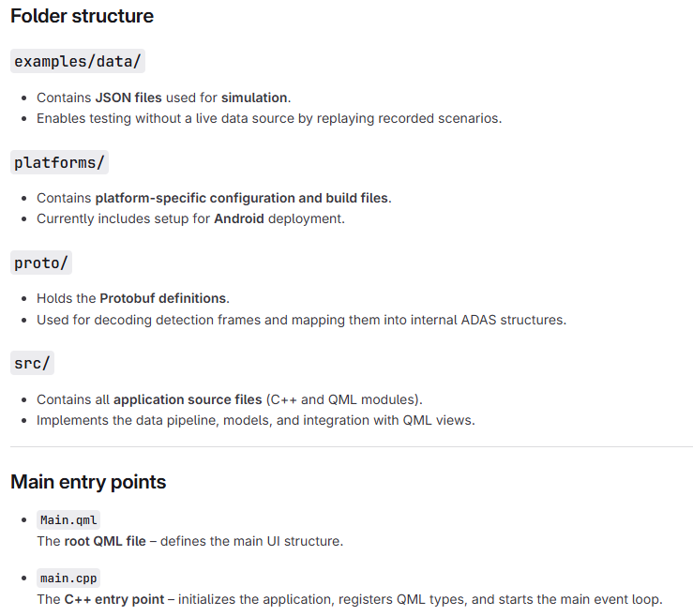This screenshot has height=616, width=693.
Task: Click the "Folder structure" heading
Action: [82, 16]
